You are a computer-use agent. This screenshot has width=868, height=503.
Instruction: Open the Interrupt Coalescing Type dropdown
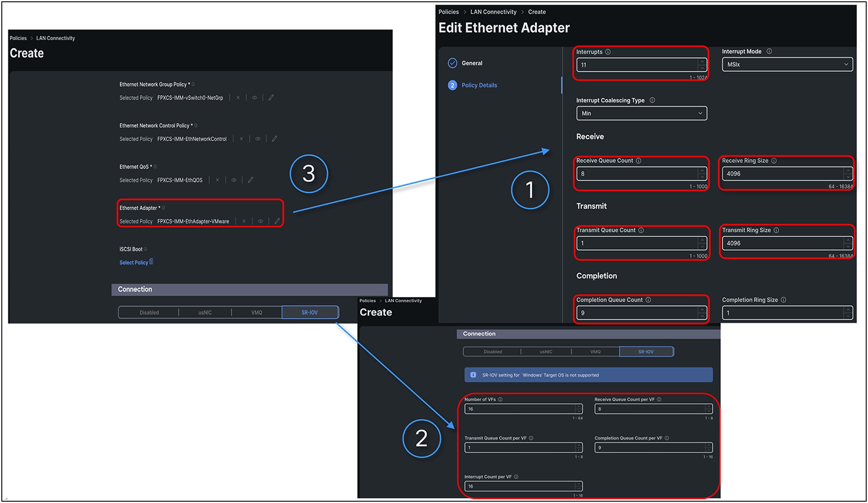click(x=642, y=113)
